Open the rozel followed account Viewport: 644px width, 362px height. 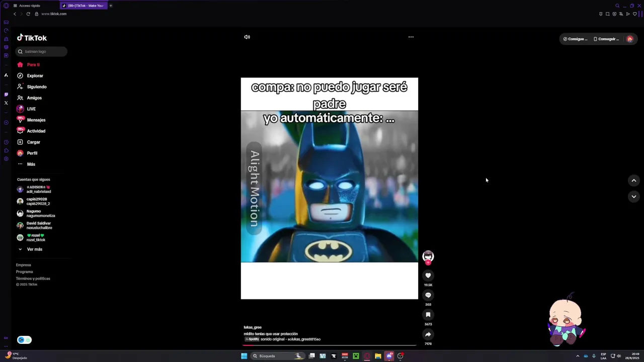coord(36,238)
